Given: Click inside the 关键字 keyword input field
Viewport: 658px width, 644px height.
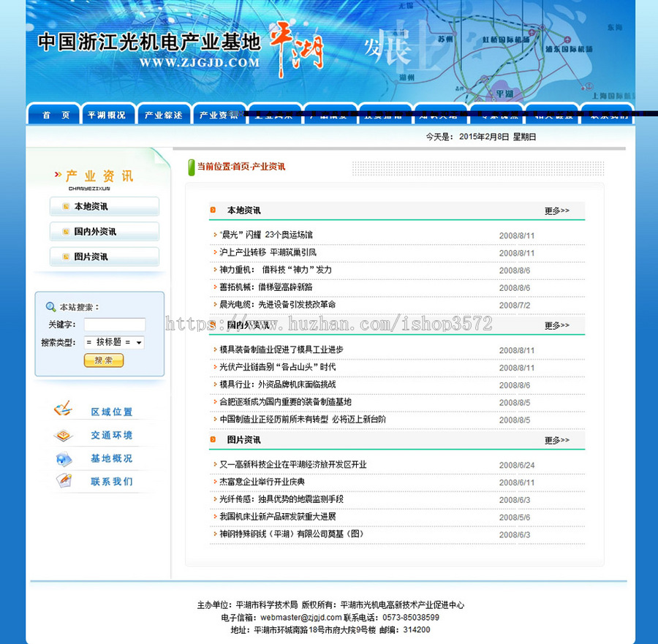Looking at the screenshot, I should [116, 324].
